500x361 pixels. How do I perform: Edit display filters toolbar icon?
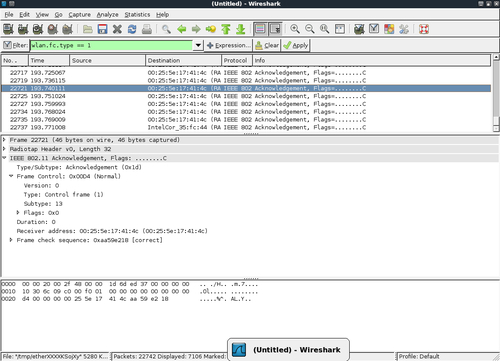(x=374, y=29)
